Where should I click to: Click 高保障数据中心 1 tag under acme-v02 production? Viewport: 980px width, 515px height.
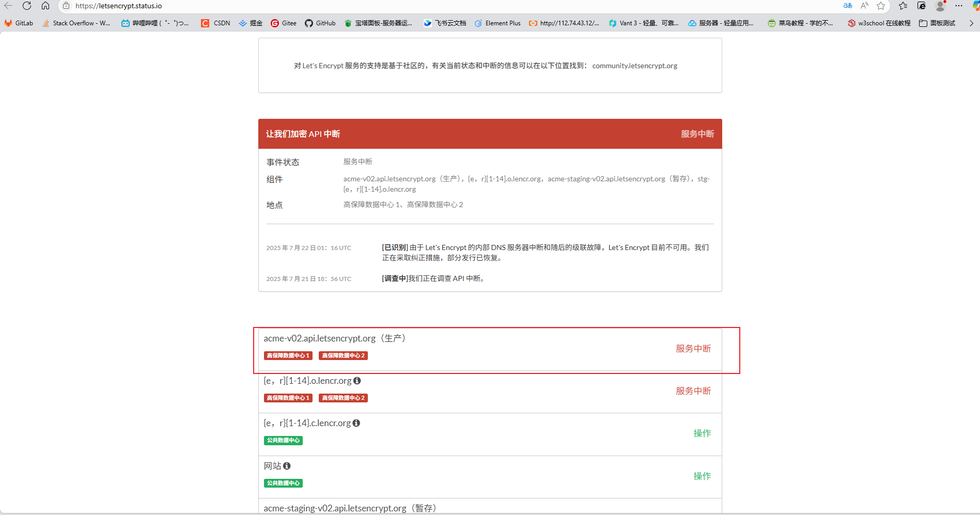288,356
